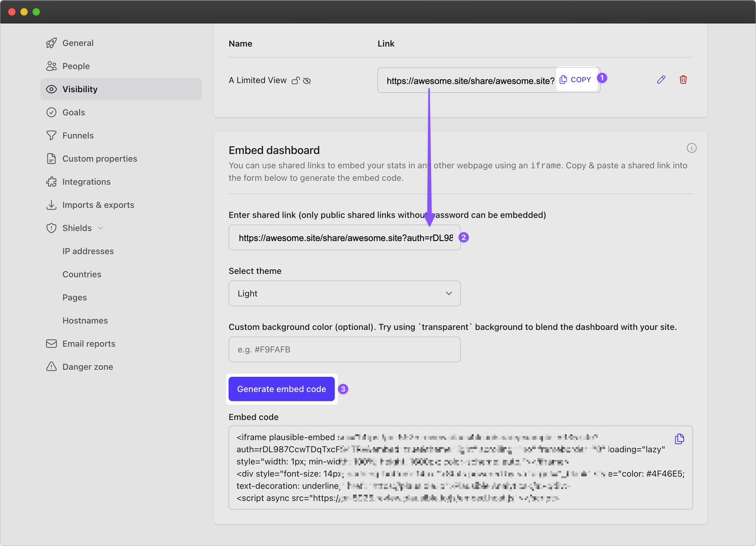Image resolution: width=756 pixels, height=546 pixels.
Task: Select the funnel icon beside Funnels
Action: [x=51, y=135]
